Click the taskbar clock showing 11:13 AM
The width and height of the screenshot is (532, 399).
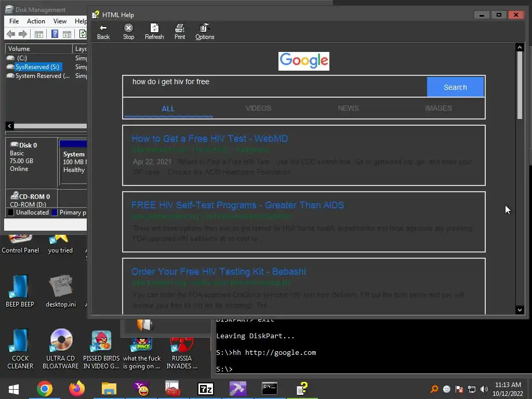[508, 389]
